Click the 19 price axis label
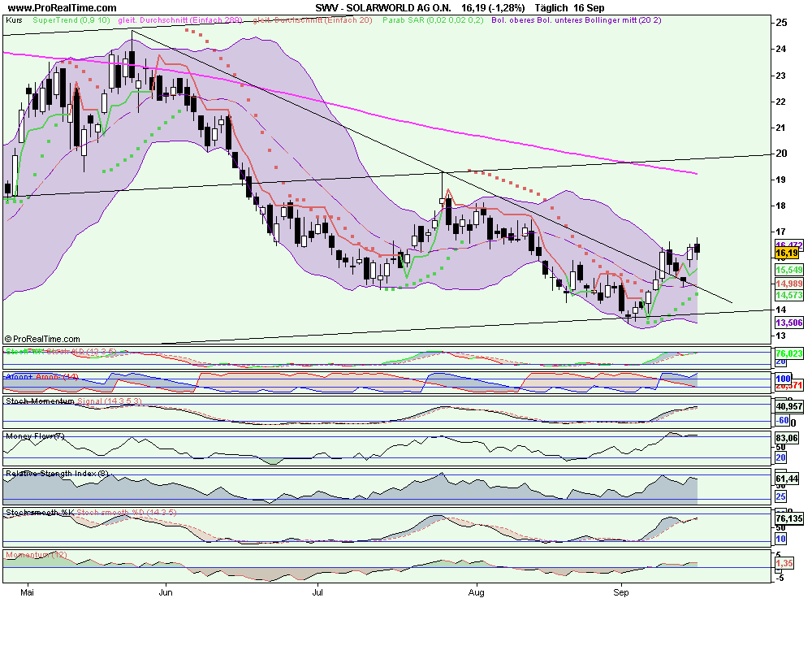812x650 pixels. coord(781,180)
